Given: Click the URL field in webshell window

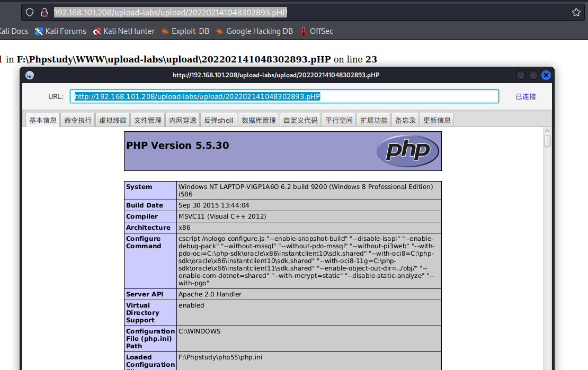Looking at the screenshot, I should (284, 96).
